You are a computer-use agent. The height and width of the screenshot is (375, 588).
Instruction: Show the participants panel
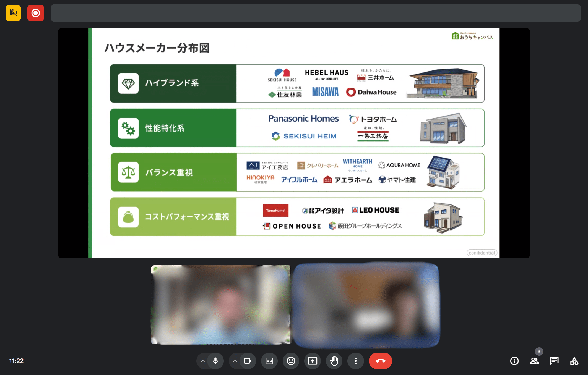tap(534, 361)
